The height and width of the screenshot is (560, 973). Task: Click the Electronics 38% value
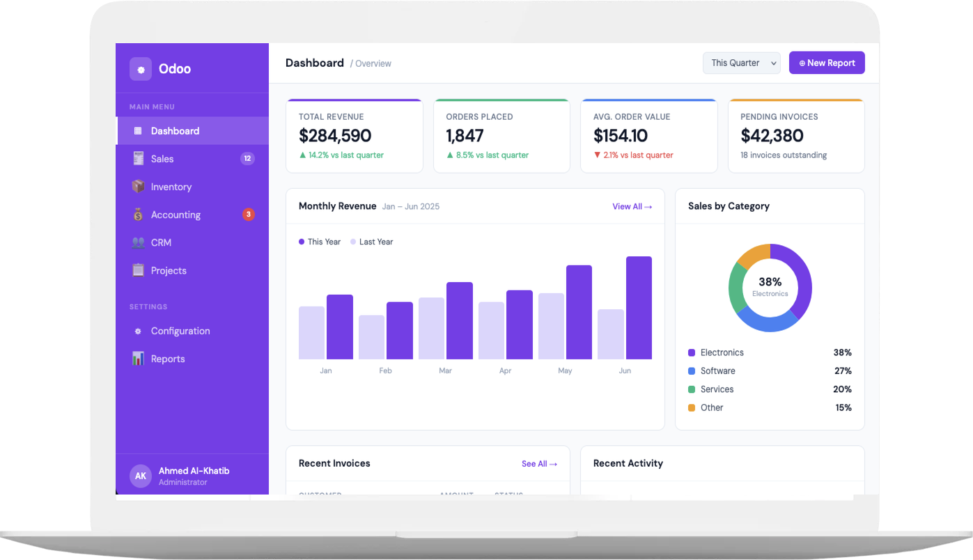(843, 352)
